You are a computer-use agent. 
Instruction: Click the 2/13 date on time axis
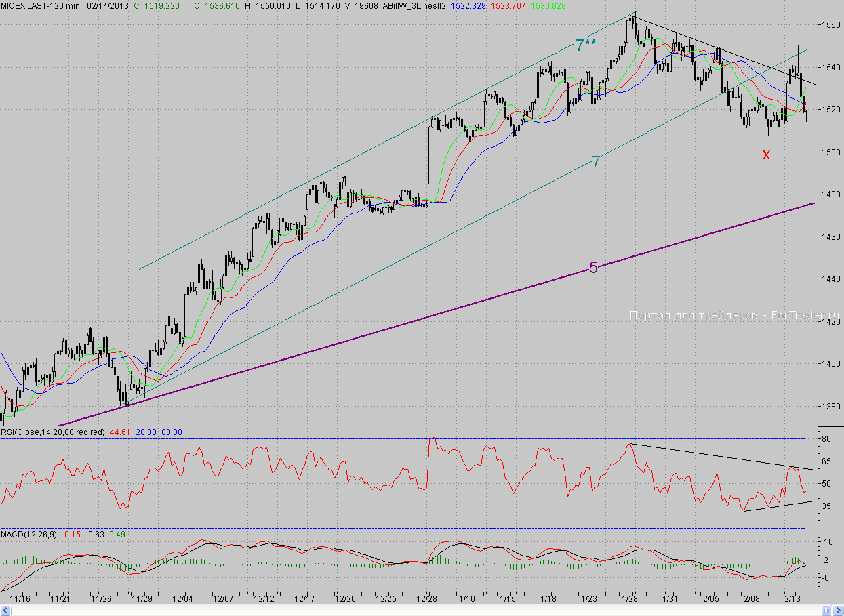coord(792,599)
